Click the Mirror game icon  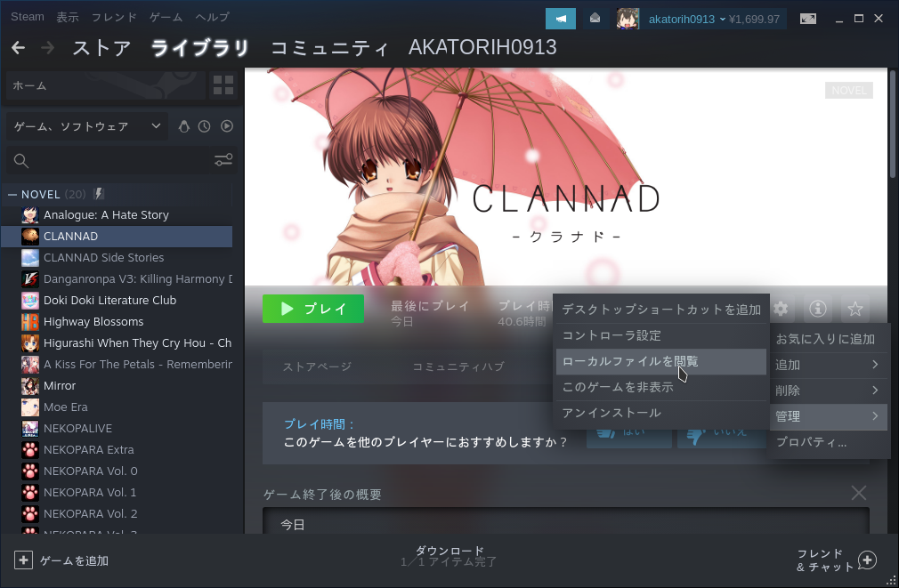[29, 386]
